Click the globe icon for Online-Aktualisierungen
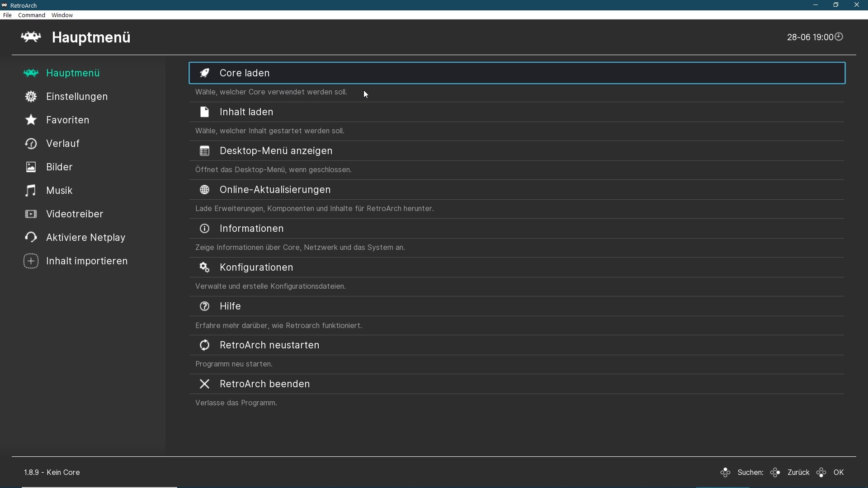Screen dimensions: 868x488 tap(205, 190)
